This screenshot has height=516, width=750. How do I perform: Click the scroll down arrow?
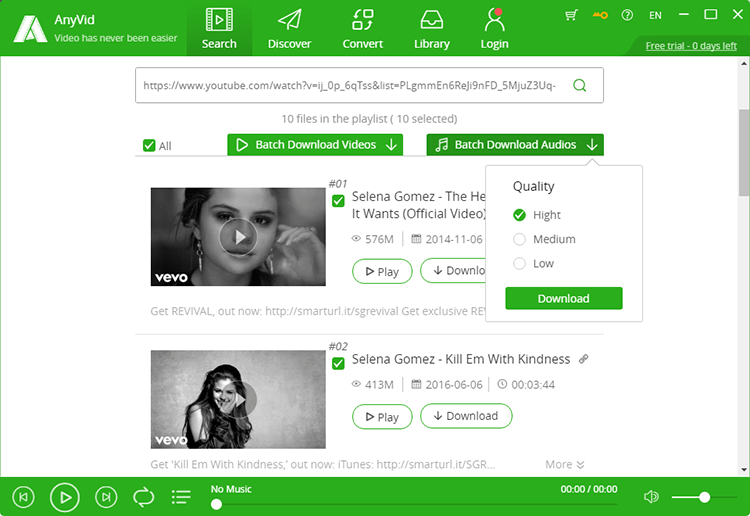click(744, 470)
